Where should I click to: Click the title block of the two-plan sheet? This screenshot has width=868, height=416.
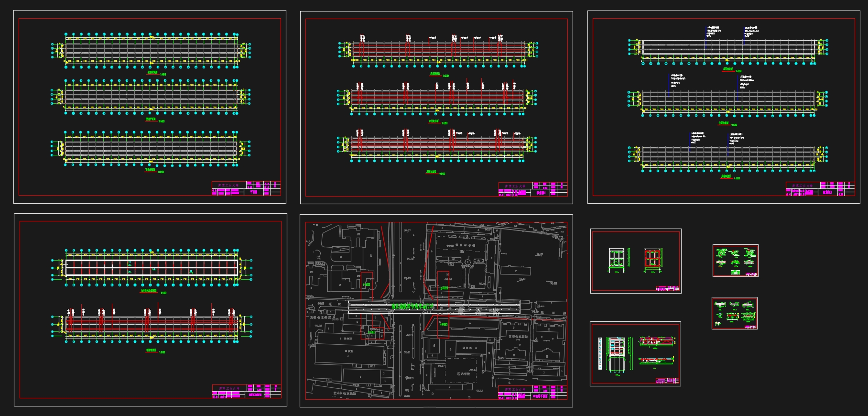(x=247, y=391)
